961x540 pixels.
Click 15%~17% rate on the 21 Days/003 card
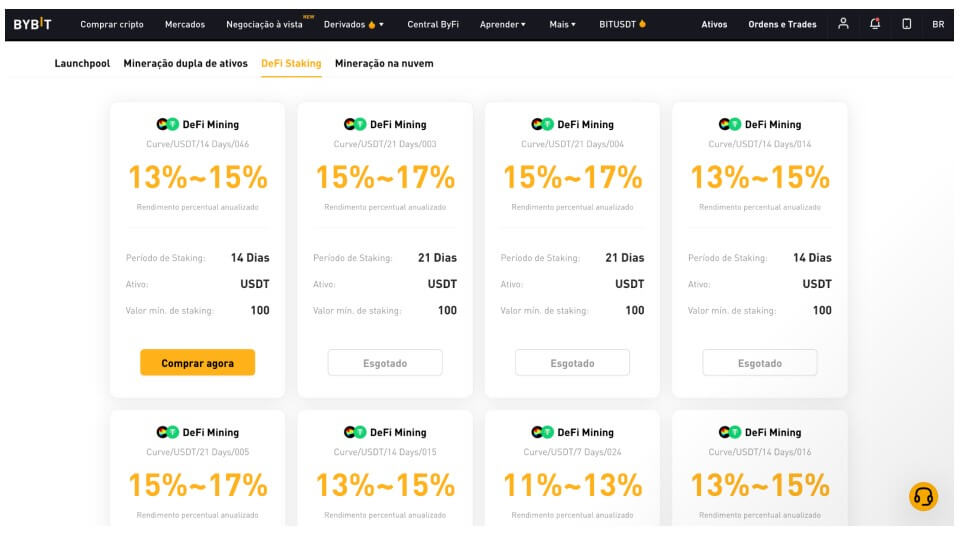(x=385, y=177)
